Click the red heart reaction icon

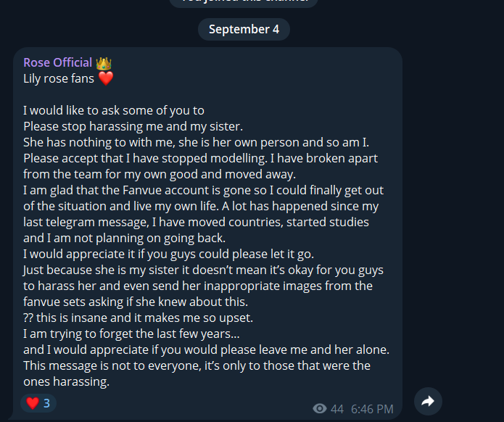pos(32,403)
